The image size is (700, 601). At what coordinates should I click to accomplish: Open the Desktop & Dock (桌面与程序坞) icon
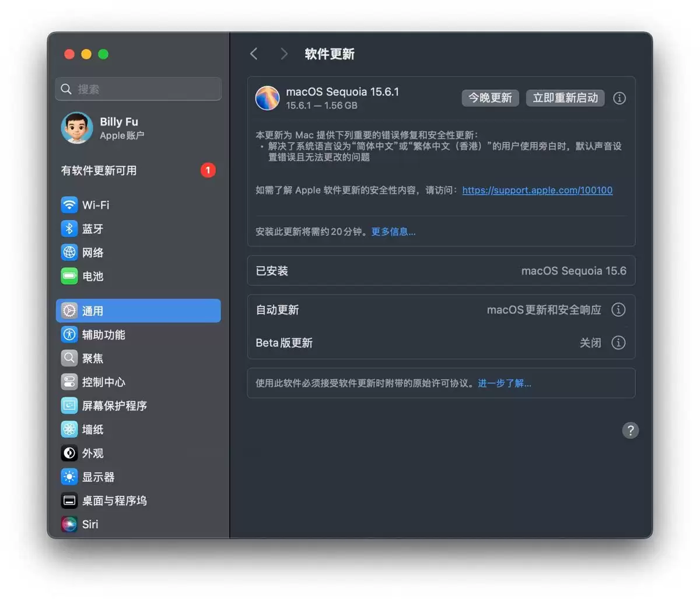click(69, 501)
